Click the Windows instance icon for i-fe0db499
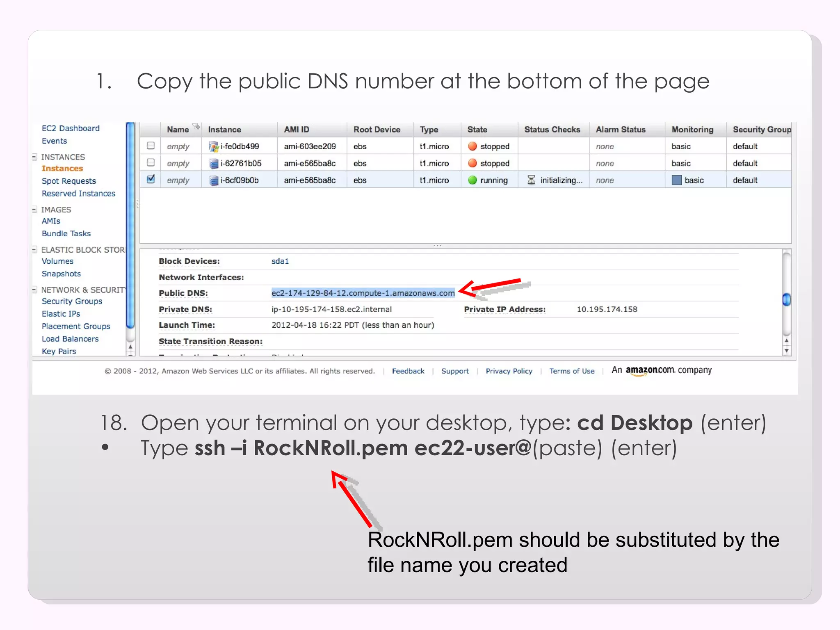This screenshot has width=840, height=630. 213,146
